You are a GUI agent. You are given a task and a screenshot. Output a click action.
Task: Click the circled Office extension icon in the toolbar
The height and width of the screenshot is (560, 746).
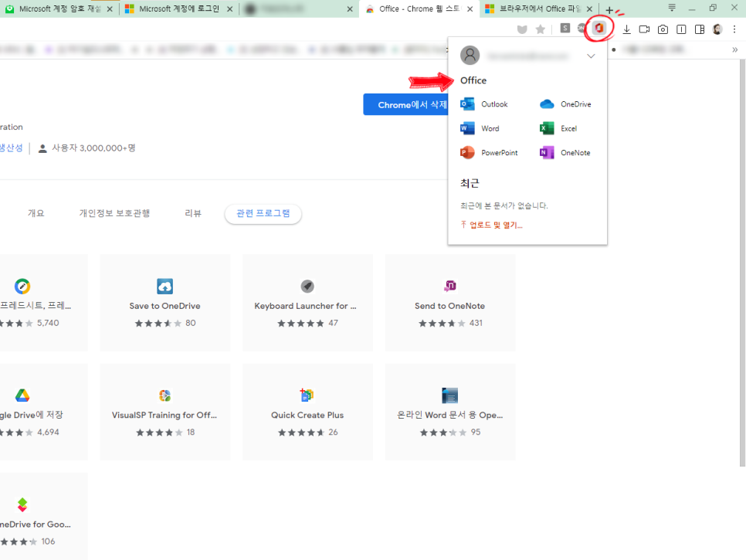coord(600,28)
